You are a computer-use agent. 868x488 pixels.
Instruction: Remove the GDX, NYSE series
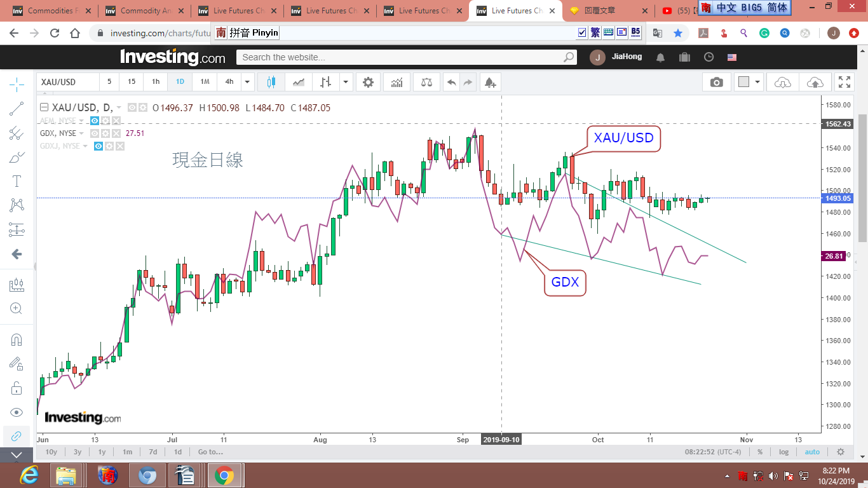116,133
